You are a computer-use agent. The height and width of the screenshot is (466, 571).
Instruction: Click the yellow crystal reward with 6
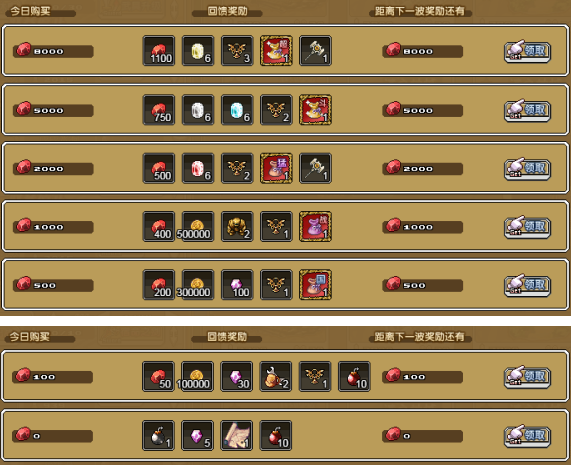(x=198, y=51)
